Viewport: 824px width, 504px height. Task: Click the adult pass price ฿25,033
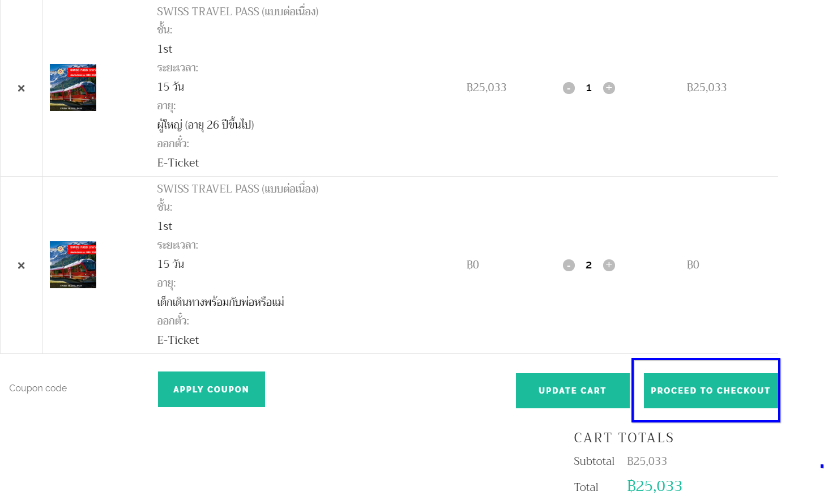click(486, 88)
